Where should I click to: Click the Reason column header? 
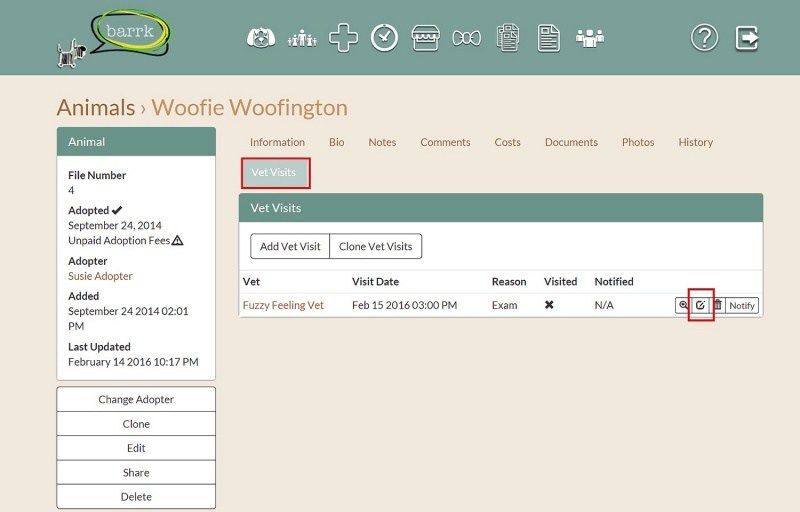tap(509, 281)
